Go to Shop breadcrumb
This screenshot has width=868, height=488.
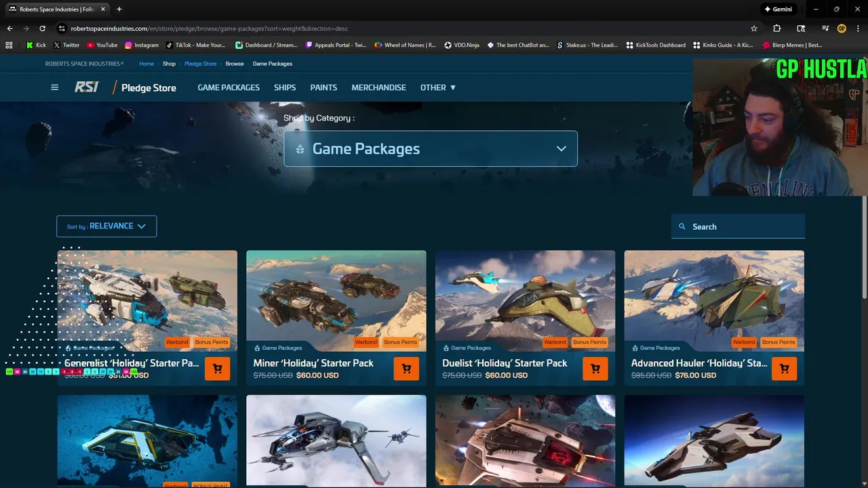click(x=169, y=64)
